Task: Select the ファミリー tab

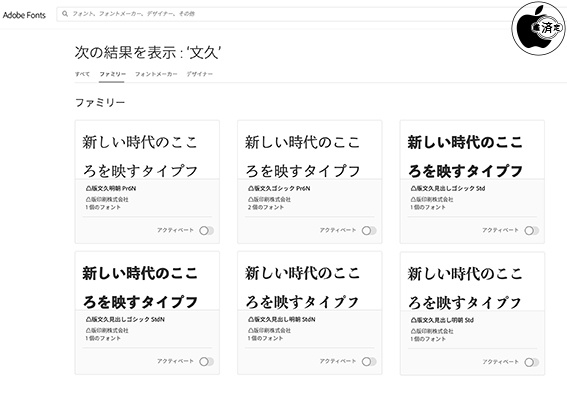Action: click(112, 74)
